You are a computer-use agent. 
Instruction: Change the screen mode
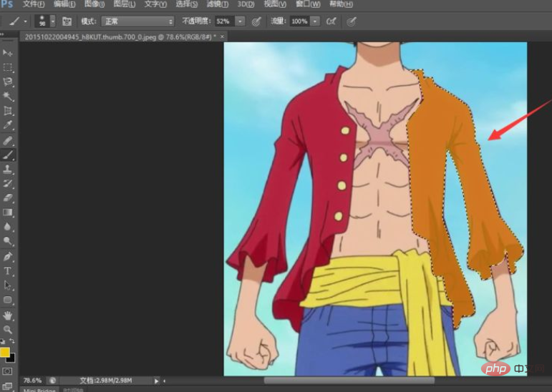click(7, 386)
